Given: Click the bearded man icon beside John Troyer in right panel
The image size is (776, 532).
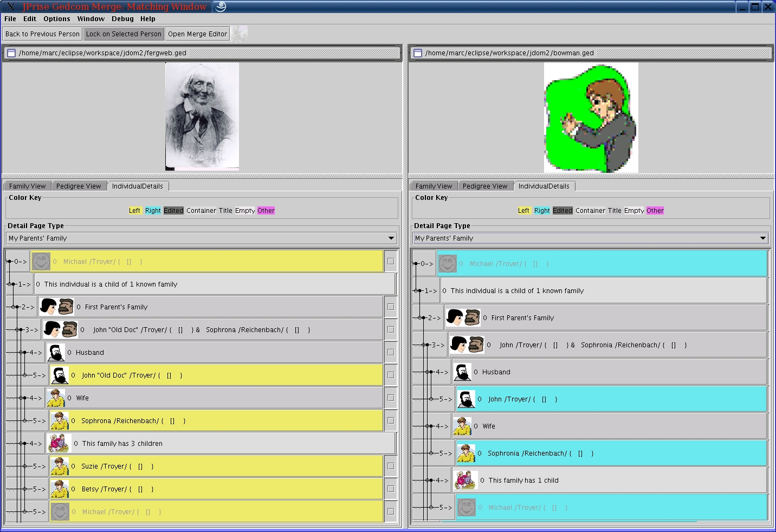Looking at the screenshot, I should (x=466, y=399).
